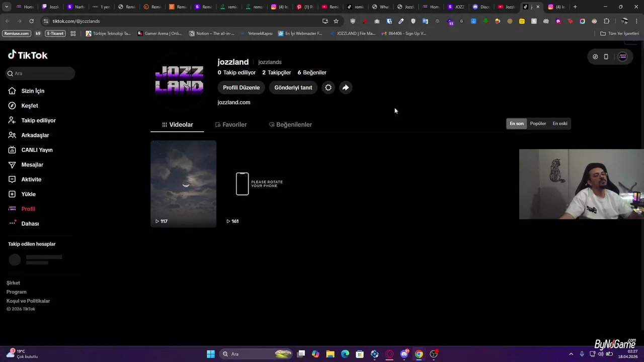This screenshot has width=644, height=362.
Task: Click the taskbar Ara search box
Action: [x=257, y=354]
